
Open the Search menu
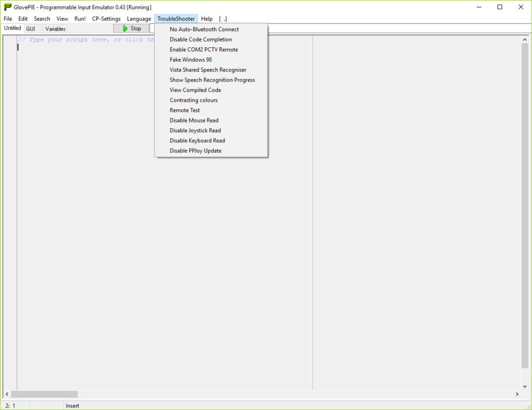pos(42,19)
